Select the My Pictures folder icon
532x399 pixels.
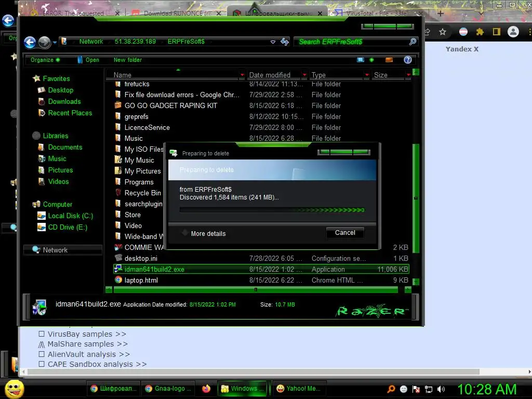tap(118, 170)
